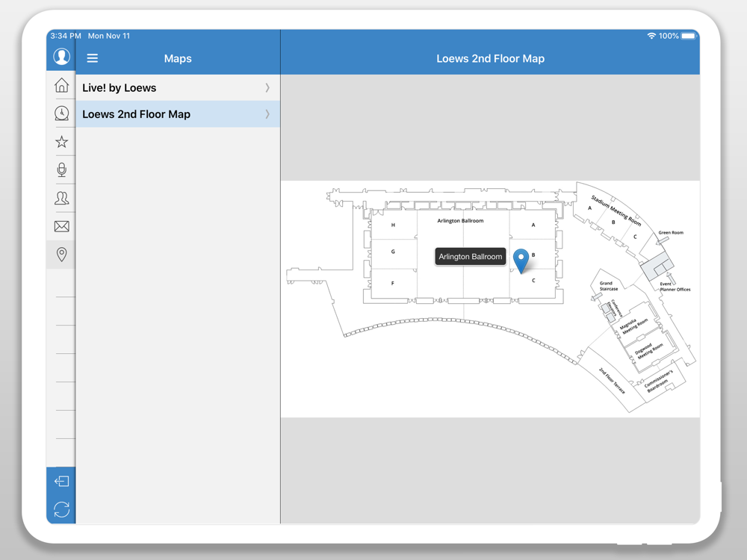Tap Magnolia Meeting Room label on map
Viewport: 747px width, 560px height.
pos(633,326)
